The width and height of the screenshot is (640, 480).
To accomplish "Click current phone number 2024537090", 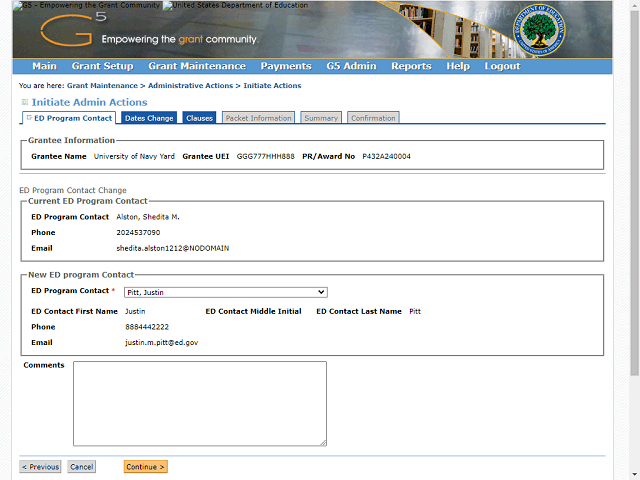I will pos(138,233).
